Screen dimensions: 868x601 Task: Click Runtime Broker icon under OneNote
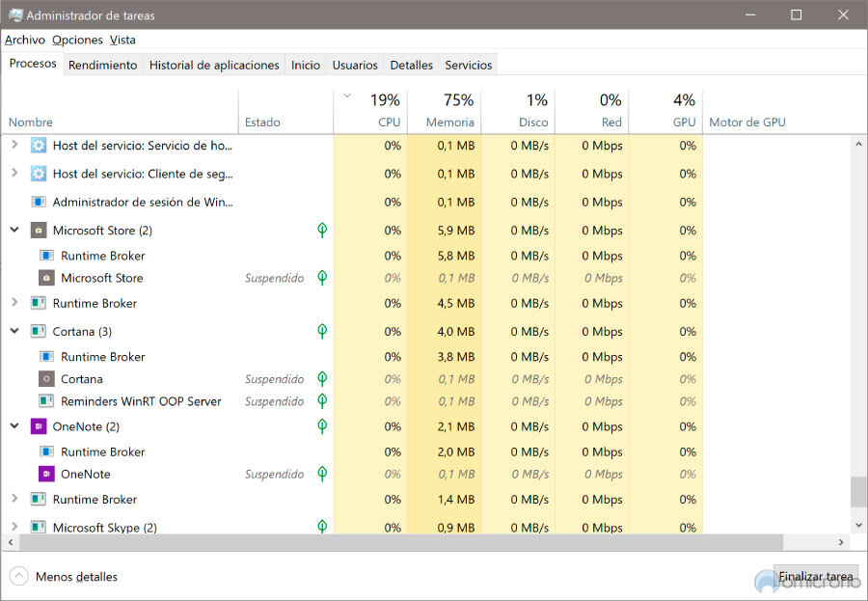click(x=46, y=452)
